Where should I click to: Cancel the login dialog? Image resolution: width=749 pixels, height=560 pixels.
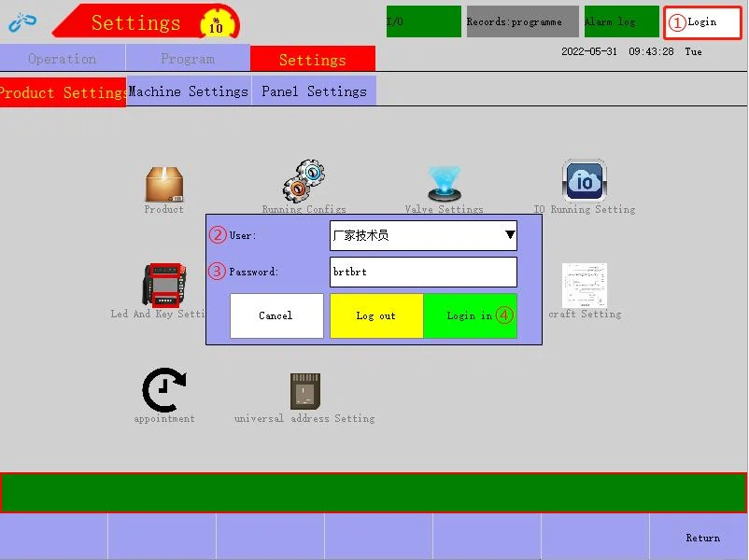276,315
